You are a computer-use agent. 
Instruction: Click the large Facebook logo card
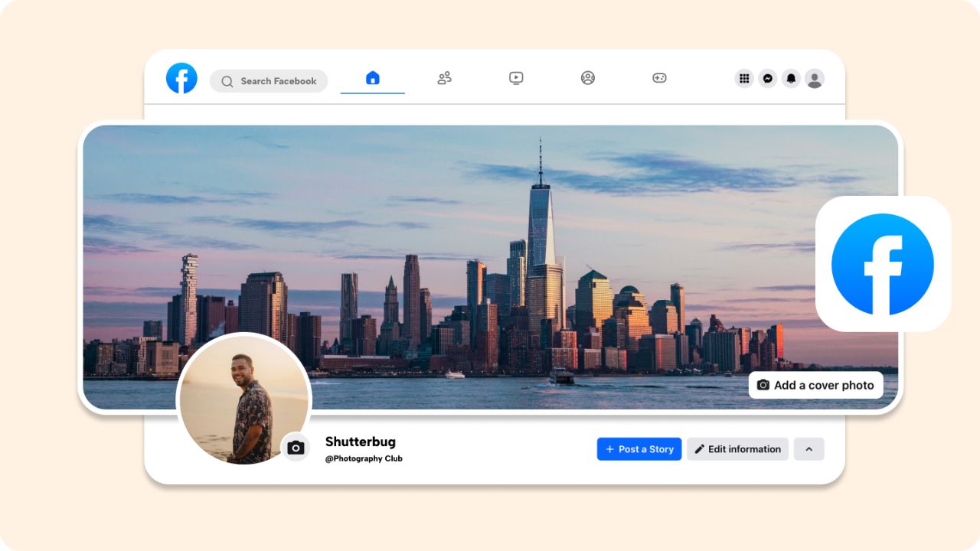click(884, 264)
